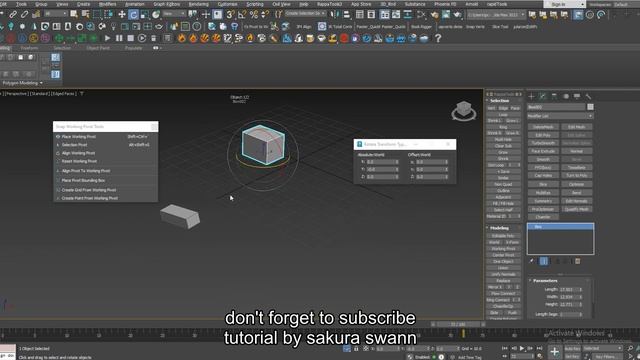This screenshot has width=640, height=360.
Task: Open the Align tool icon
Action: tap(346, 15)
